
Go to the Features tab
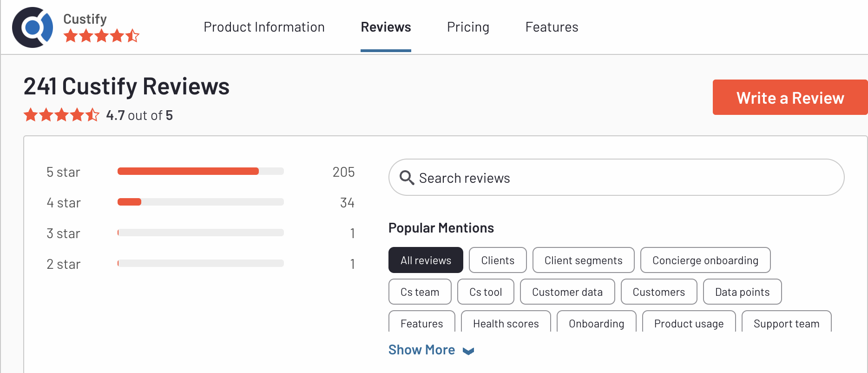[552, 27]
